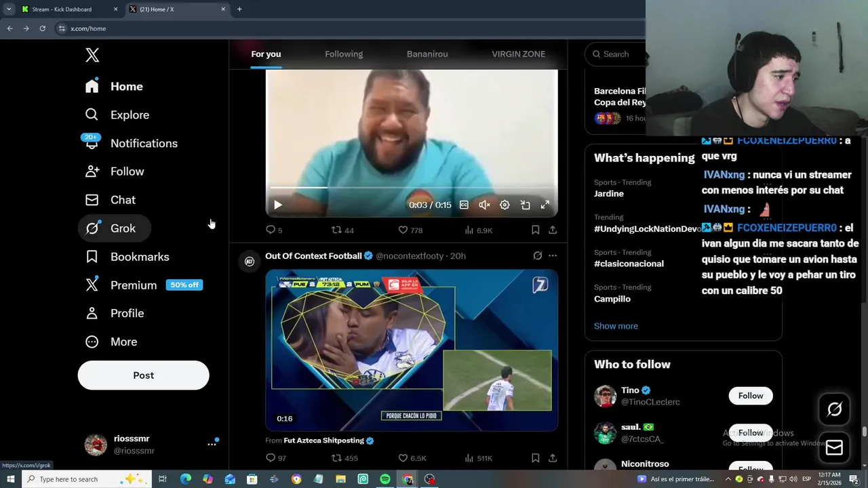Image resolution: width=868 pixels, height=488 pixels.
Task: Click the x.com/home address bar
Action: point(349,28)
